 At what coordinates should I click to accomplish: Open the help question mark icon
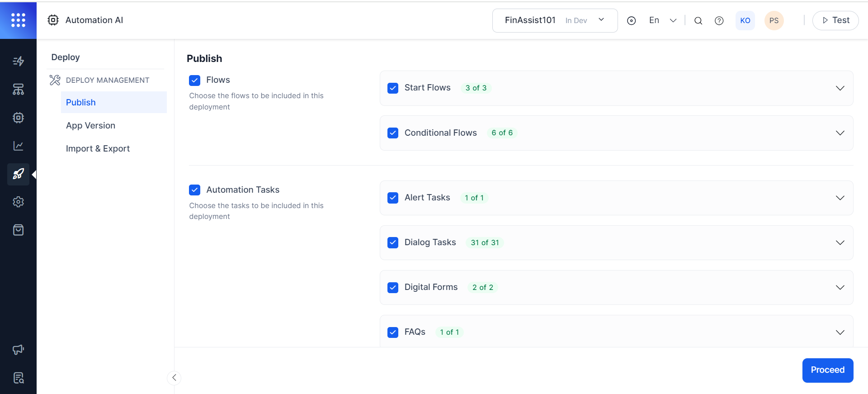719,21
